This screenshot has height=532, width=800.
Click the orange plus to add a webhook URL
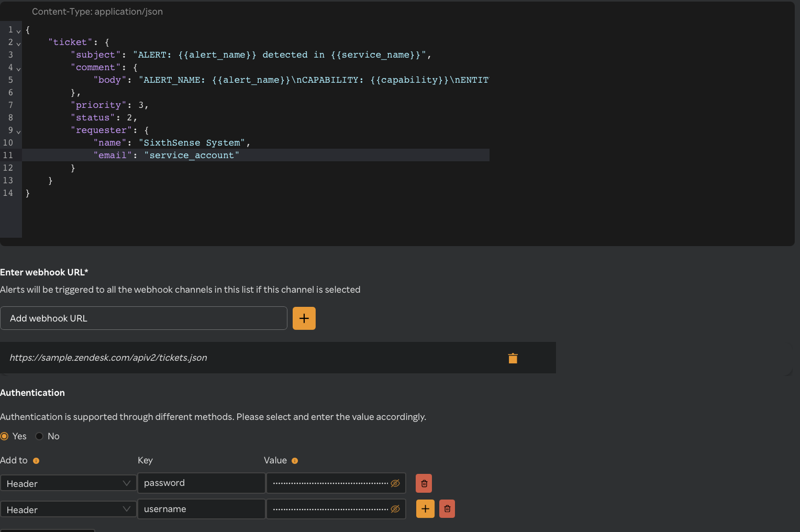pos(304,318)
